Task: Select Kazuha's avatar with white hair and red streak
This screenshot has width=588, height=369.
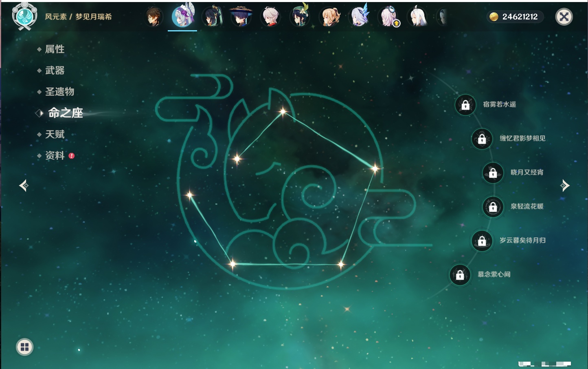Action: tap(270, 17)
